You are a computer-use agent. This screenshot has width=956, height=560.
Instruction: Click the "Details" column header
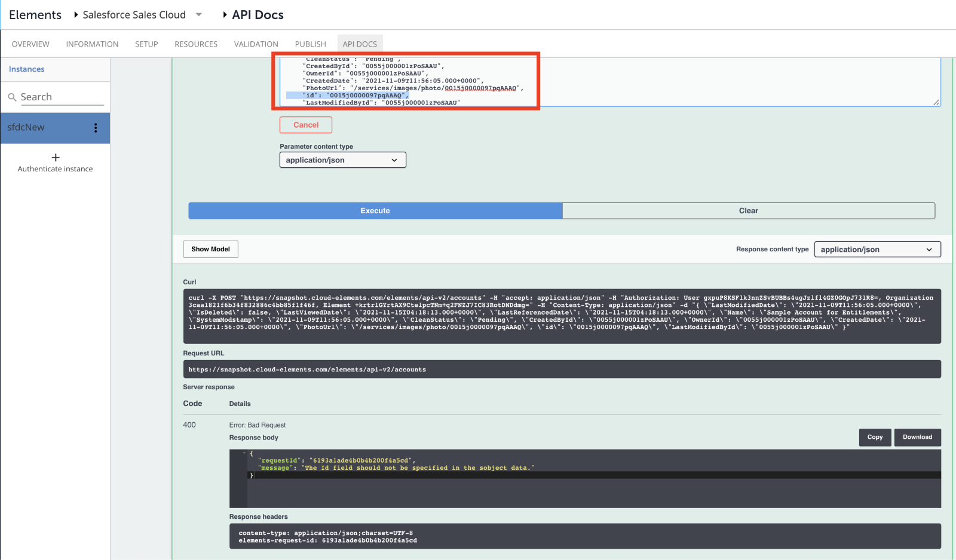coord(240,404)
